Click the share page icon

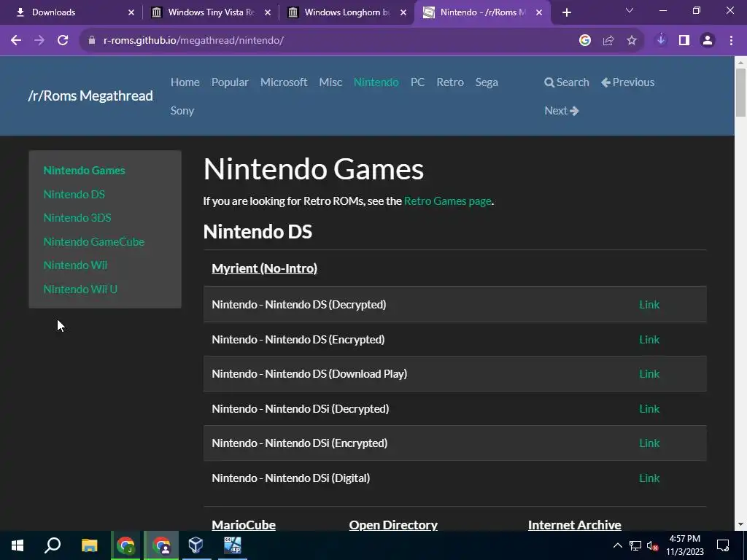click(608, 41)
